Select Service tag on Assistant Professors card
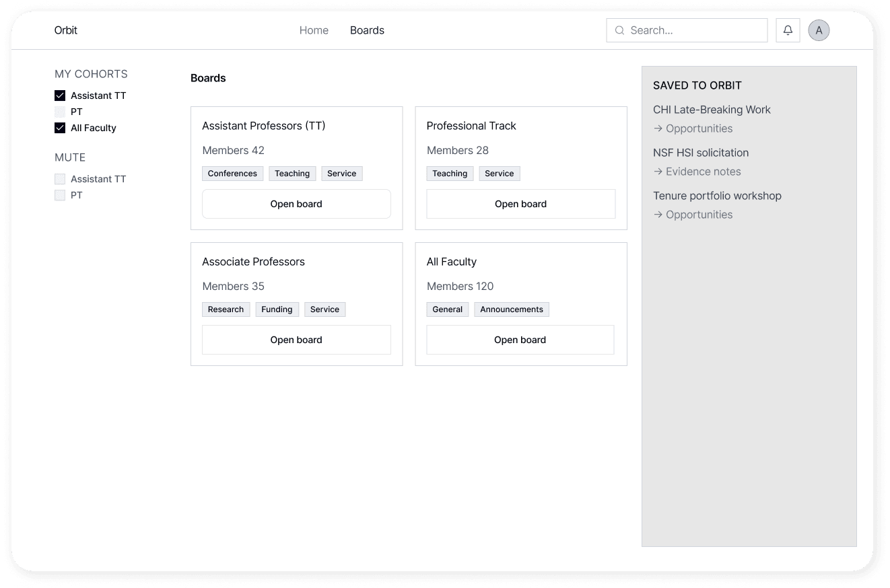The height and width of the screenshot is (588, 890). (341, 174)
